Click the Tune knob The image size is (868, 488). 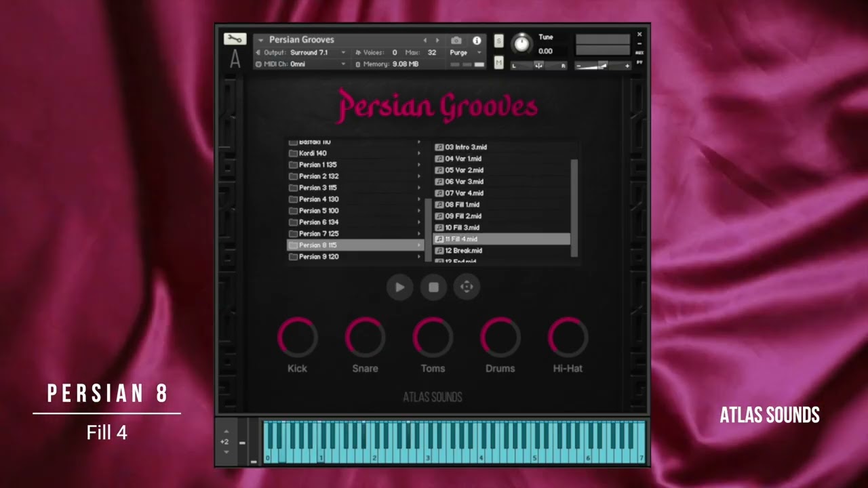(x=521, y=44)
